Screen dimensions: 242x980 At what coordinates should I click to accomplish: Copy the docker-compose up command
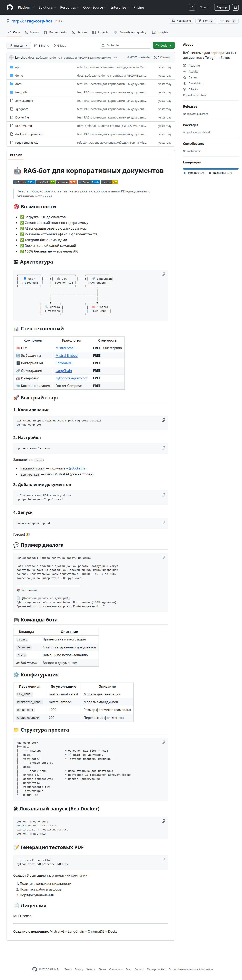[x=163, y=523]
